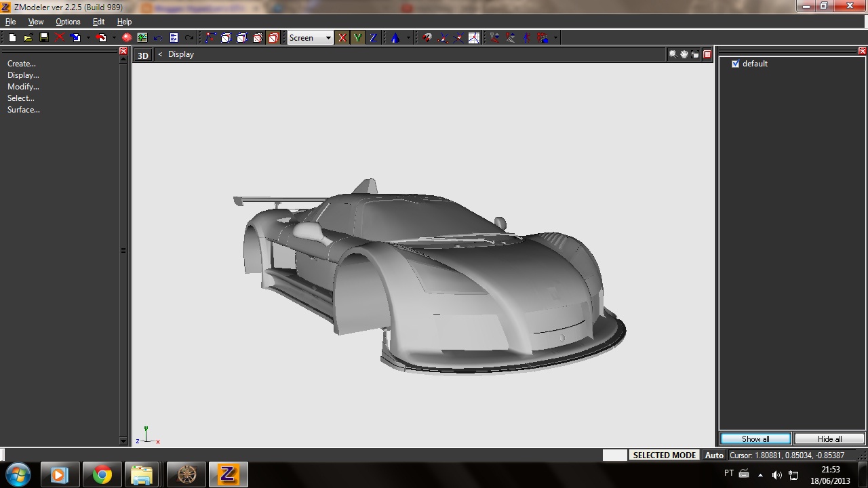Click the blue cone pivot icon
The image size is (868, 488).
[x=395, y=38]
